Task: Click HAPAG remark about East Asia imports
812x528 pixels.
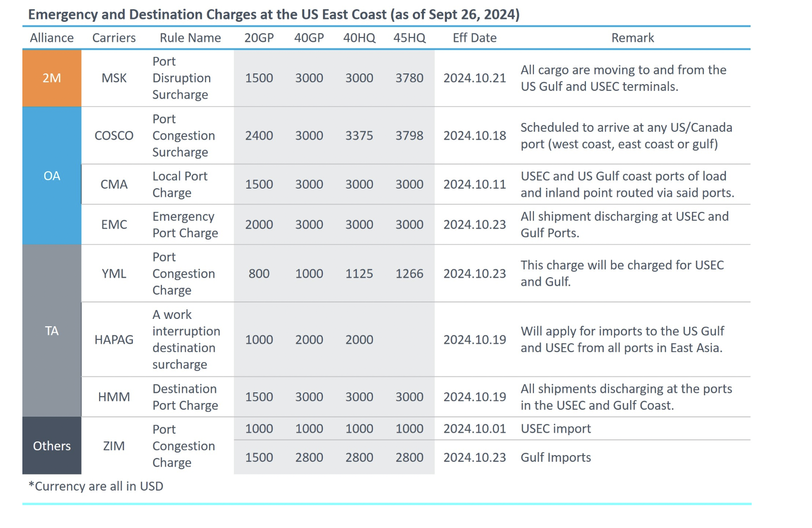Action: coord(622,339)
